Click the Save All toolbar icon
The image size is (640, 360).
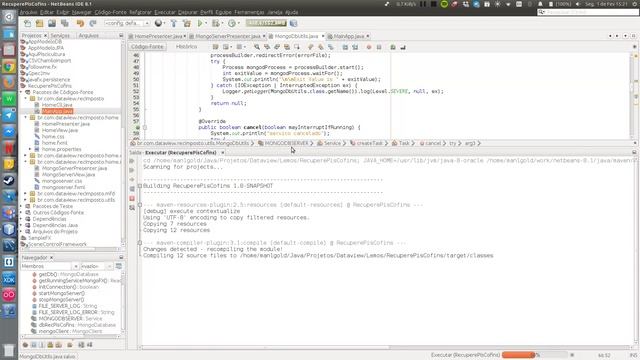click(x=64, y=24)
